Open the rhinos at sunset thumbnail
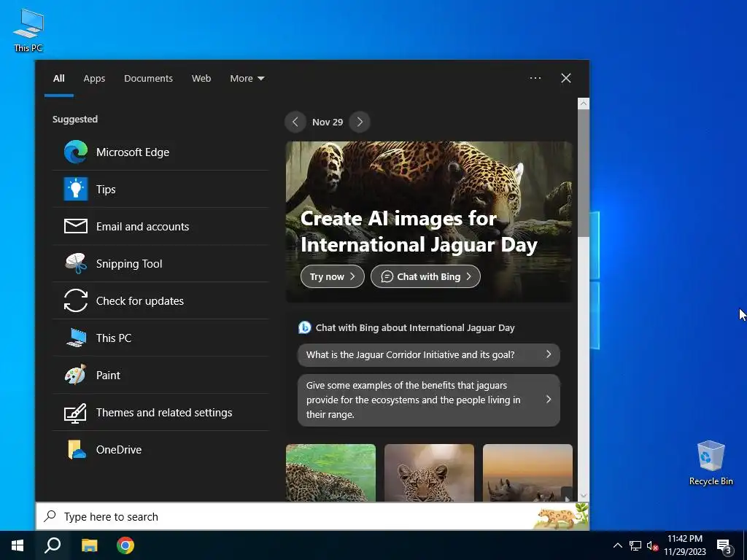The width and height of the screenshot is (747, 560). 528,472
